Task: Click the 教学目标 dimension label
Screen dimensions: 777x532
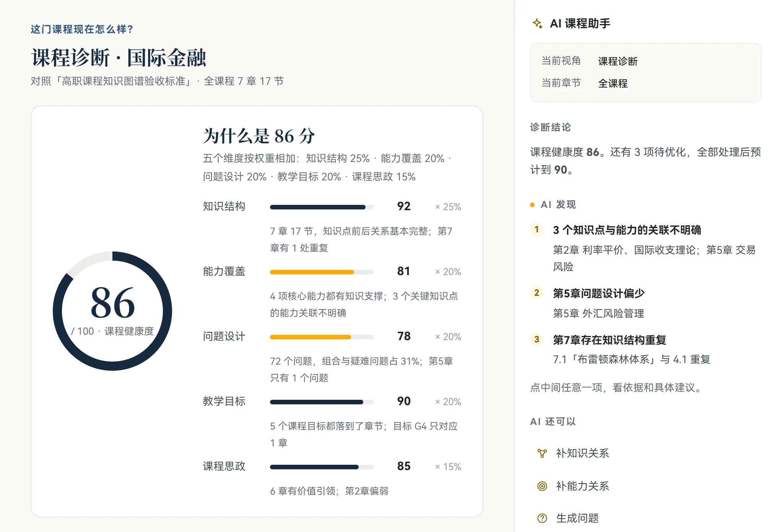Action: [224, 401]
